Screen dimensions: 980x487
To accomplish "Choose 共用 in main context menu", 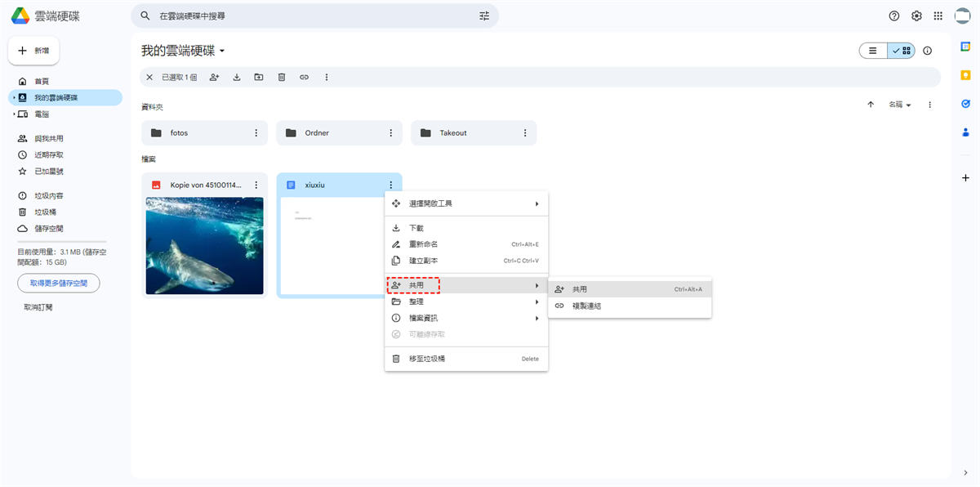I will [466, 285].
